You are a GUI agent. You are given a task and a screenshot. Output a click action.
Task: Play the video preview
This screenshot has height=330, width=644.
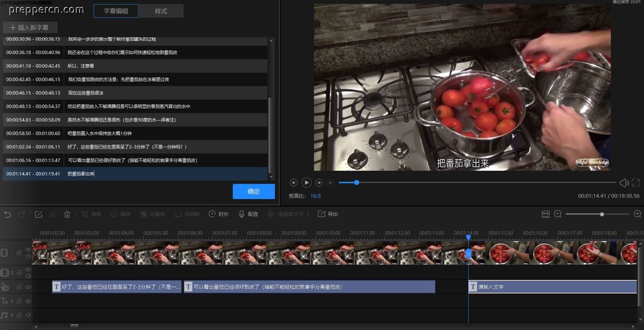(306, 182)
